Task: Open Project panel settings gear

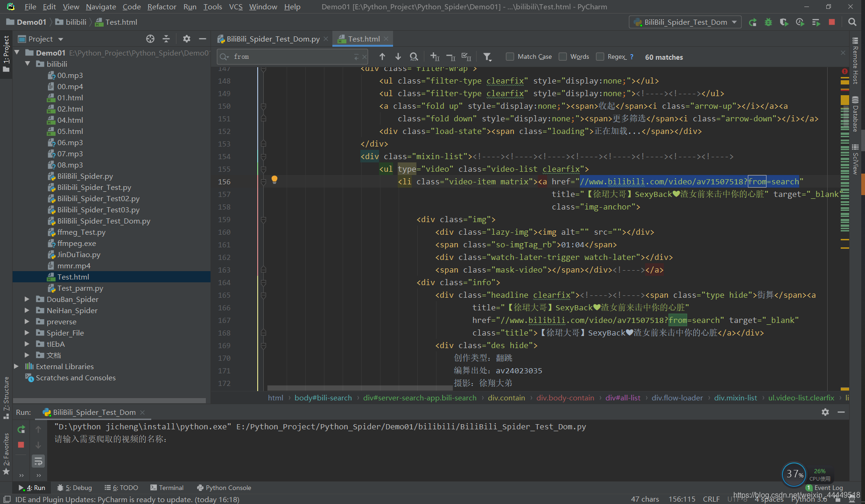Action: (x=187, y=39)
